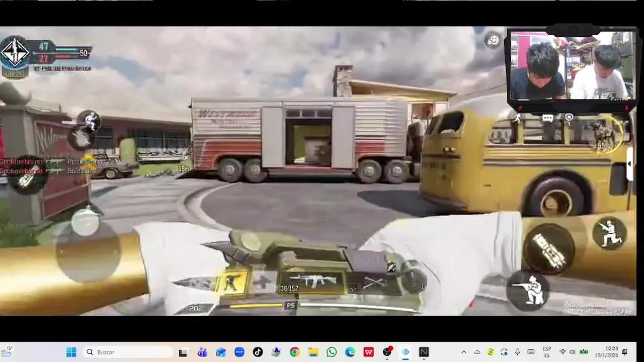Open Zoom from the taskbar
644x362 pixels.
click(x=239, y=352)
